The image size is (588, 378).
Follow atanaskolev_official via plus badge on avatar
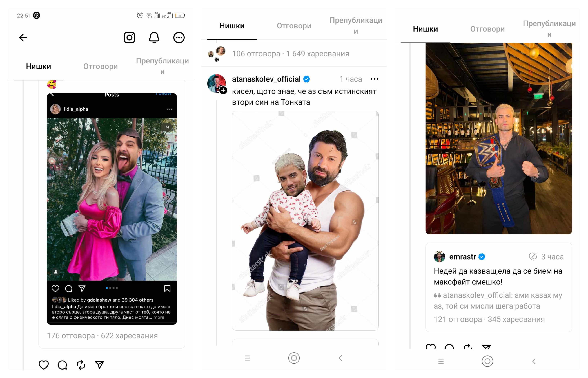(223, 90)
